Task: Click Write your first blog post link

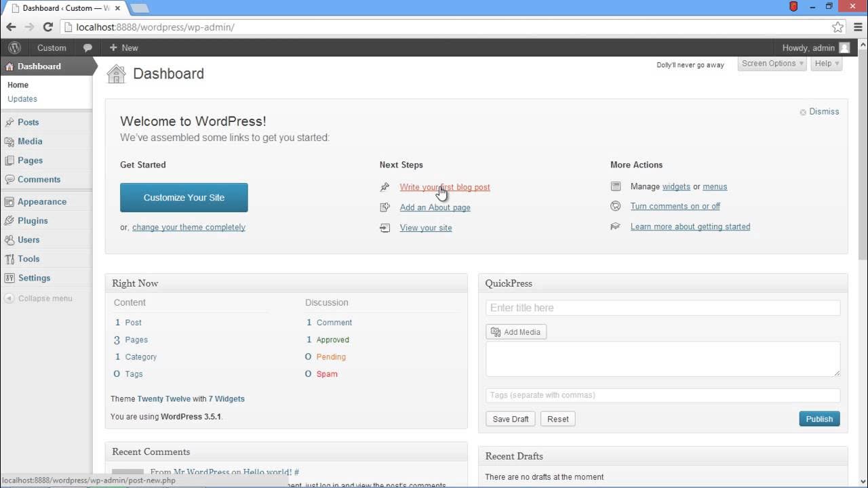Action: tap(445, 187)
